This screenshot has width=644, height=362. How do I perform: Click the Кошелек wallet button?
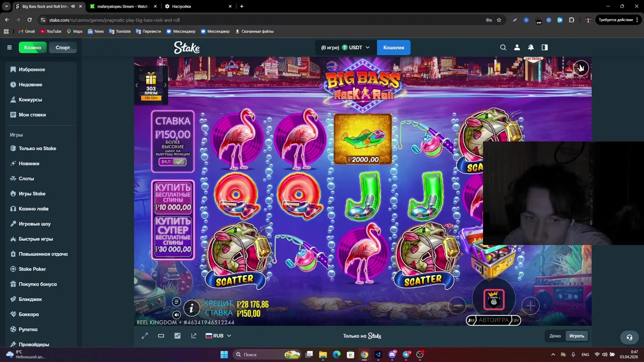point(393,47)
